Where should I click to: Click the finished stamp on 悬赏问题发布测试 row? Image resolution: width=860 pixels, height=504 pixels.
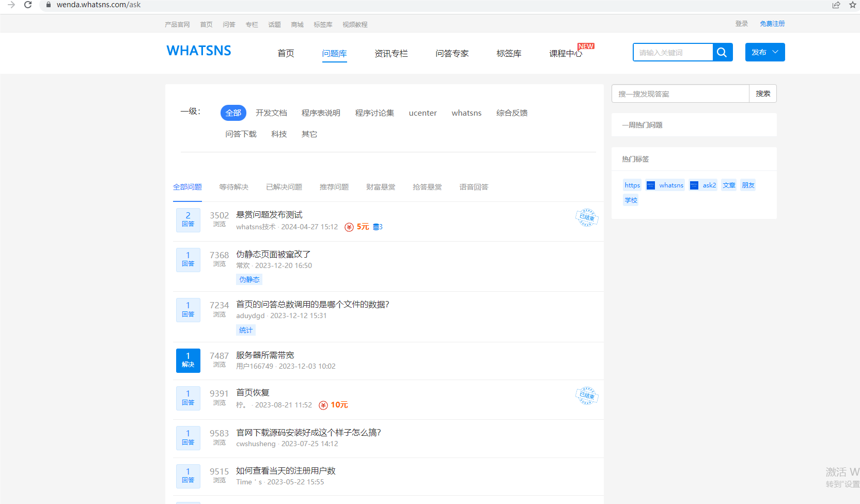tap(587, 217)
